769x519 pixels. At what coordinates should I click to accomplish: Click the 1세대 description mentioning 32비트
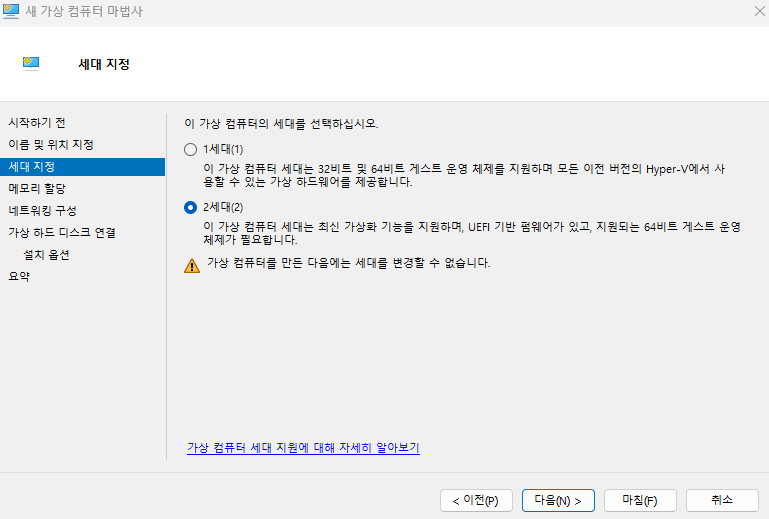coord(464,175)
